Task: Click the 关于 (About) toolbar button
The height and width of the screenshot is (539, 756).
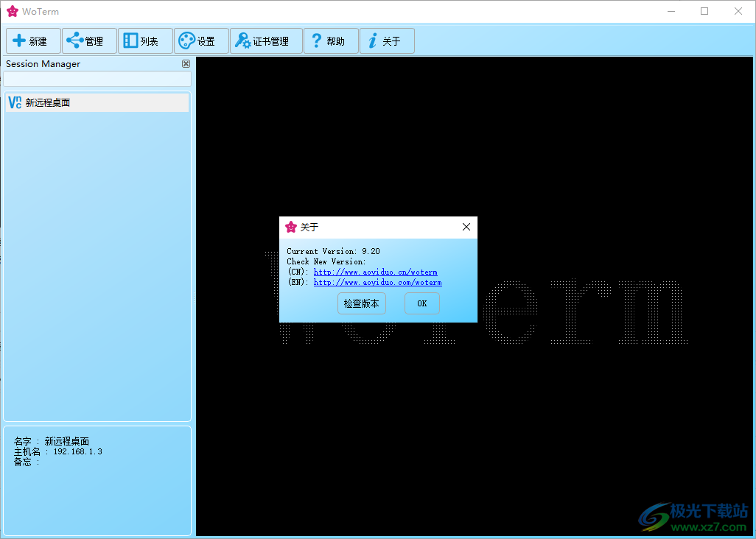Action: [x=387, y=41]
